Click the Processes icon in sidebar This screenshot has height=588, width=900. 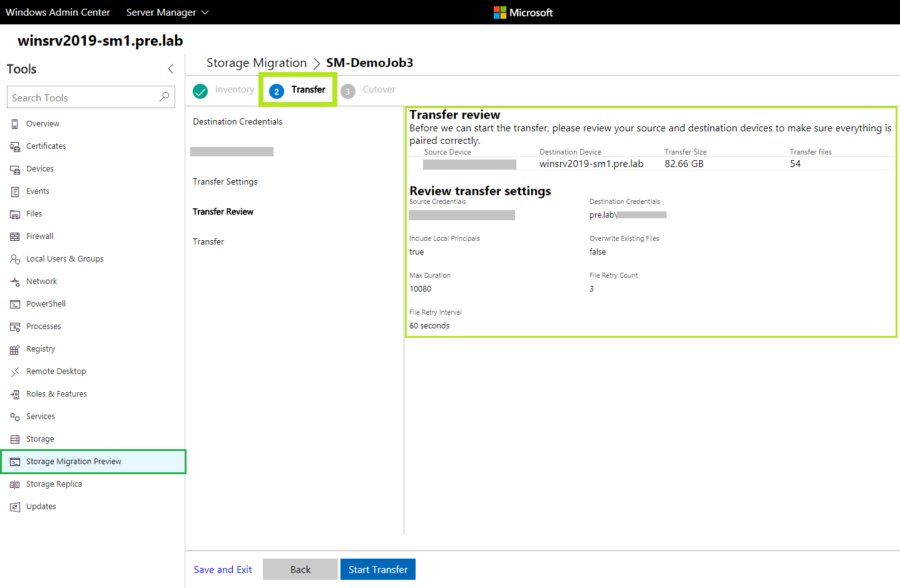coord(15,327)
